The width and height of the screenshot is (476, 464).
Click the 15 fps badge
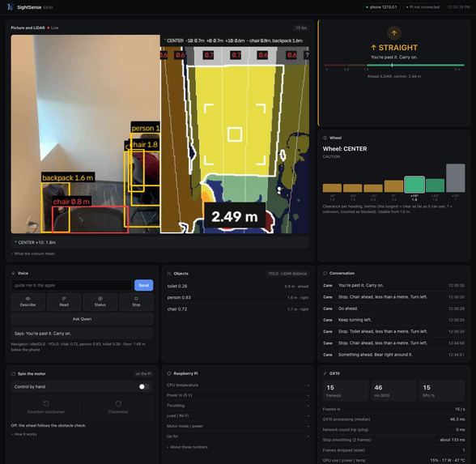pyautogui.click(x=301, y=28)
